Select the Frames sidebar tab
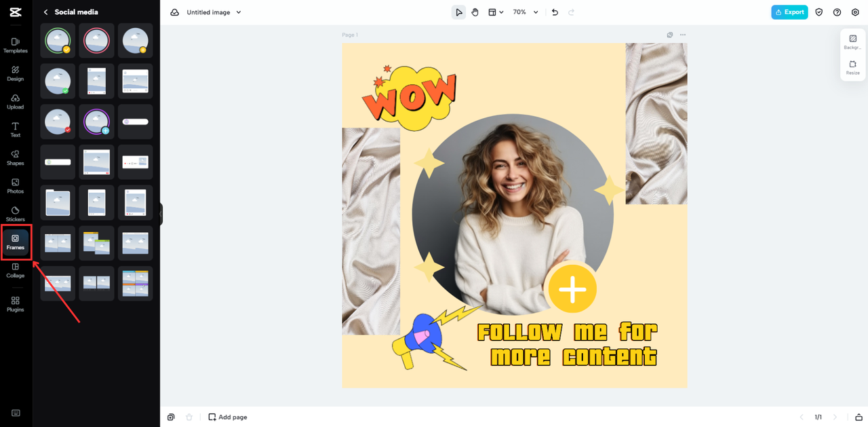The width and height of the screenshot is (868, 427). (15, 242)
